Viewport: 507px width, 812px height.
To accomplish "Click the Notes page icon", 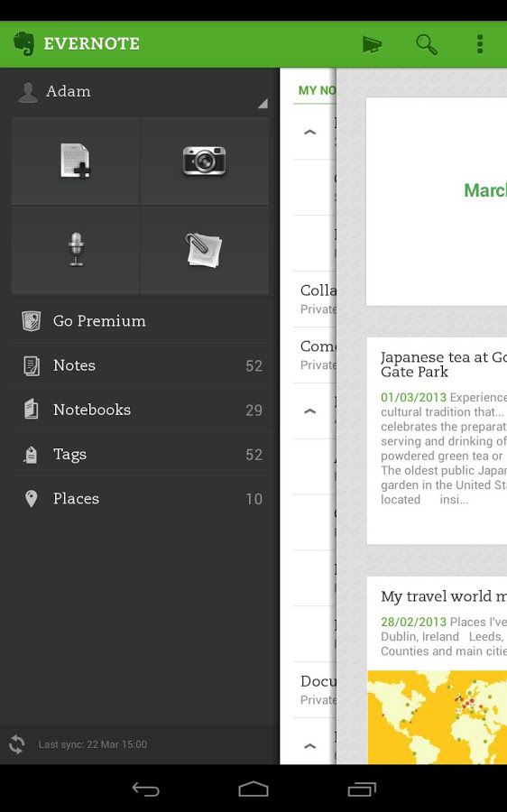I will click(32, 365).
